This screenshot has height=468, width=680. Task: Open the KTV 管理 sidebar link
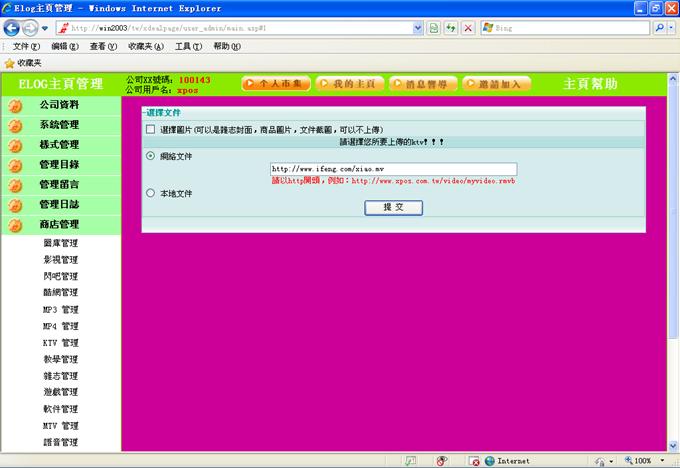[60, 342]
